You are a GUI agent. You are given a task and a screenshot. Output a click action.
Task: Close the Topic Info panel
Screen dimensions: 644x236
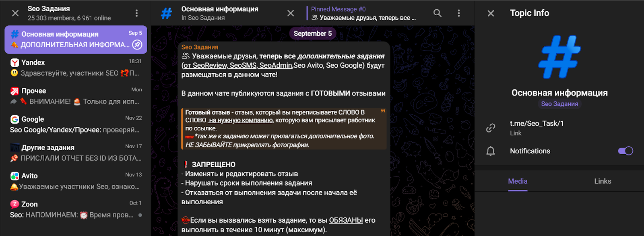pos(491,13)
